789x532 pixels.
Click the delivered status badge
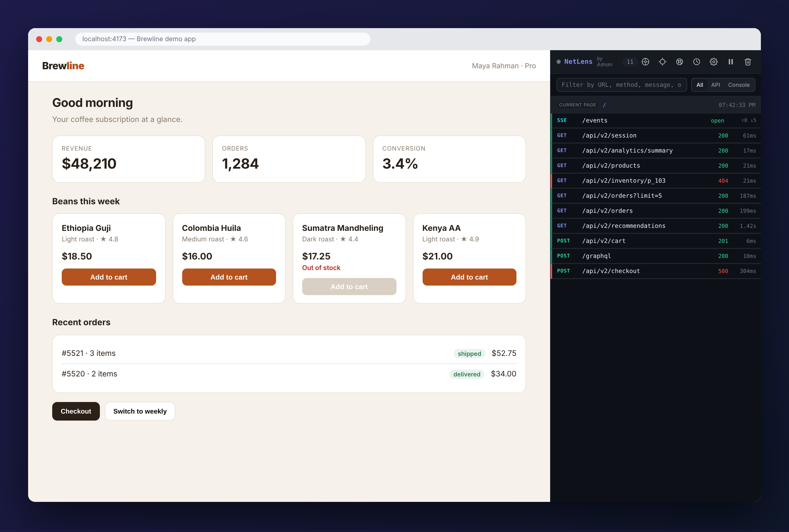[467, 374]
